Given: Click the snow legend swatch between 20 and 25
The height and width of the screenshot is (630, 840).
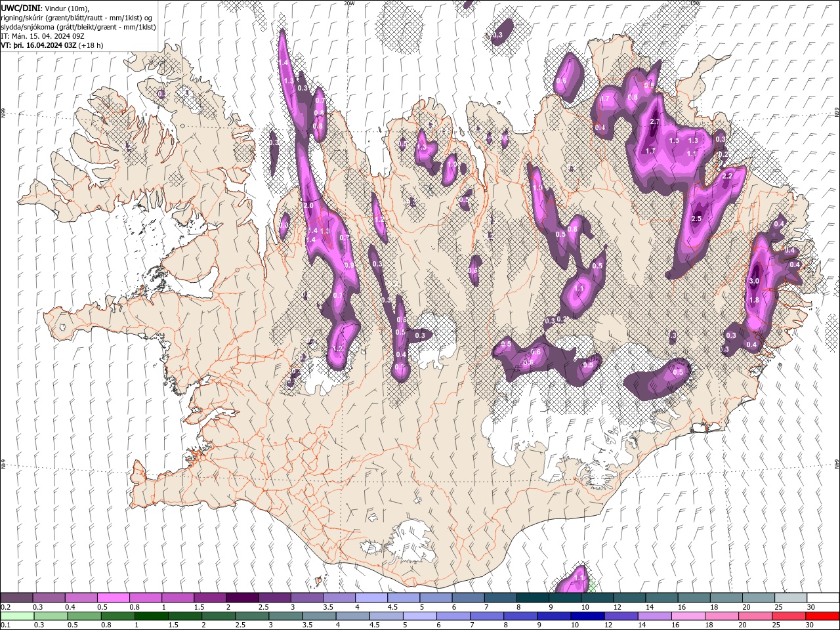Looking at the screenshot, I should coord(758,598).
